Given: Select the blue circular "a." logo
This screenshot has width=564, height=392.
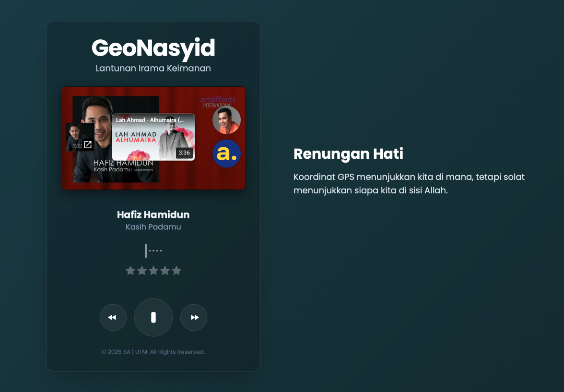Looking at the screenshot, I should (x=226, y=154).
